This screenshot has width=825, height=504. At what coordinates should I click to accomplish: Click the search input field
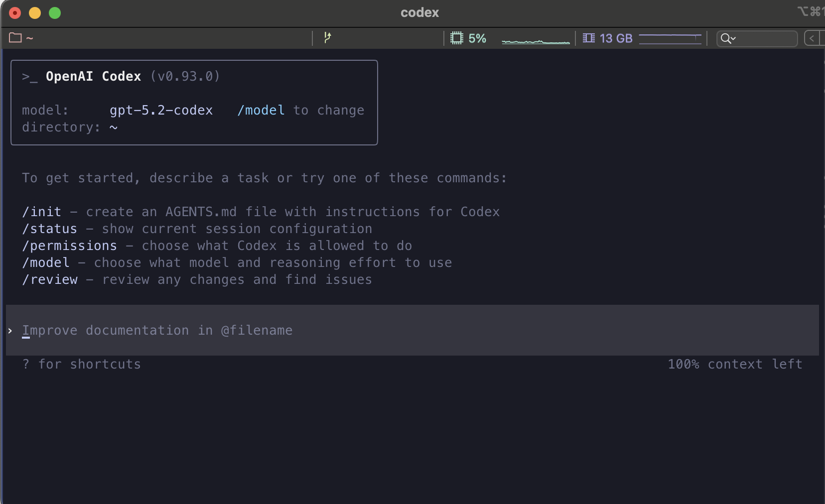point(757,38)
